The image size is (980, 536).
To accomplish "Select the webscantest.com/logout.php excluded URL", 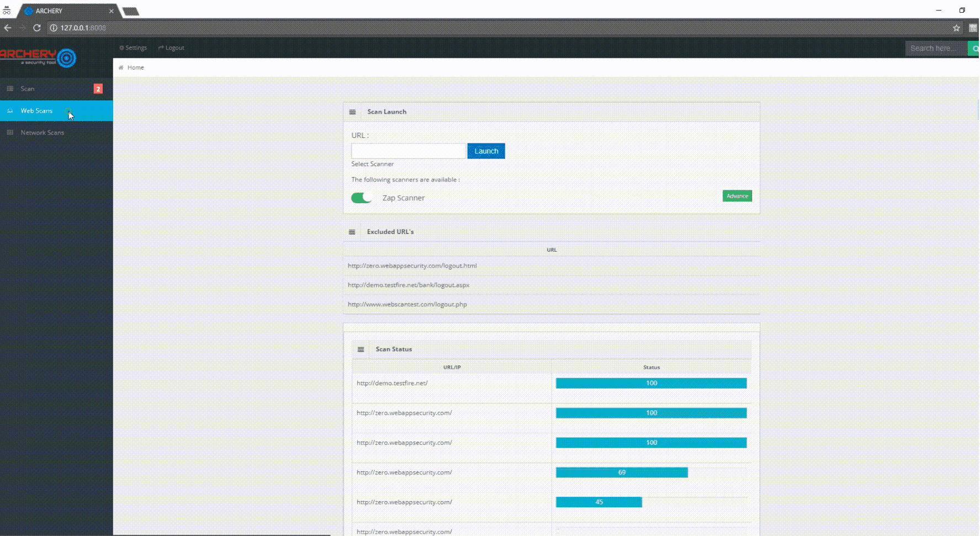I will click(x=407, y=304).
